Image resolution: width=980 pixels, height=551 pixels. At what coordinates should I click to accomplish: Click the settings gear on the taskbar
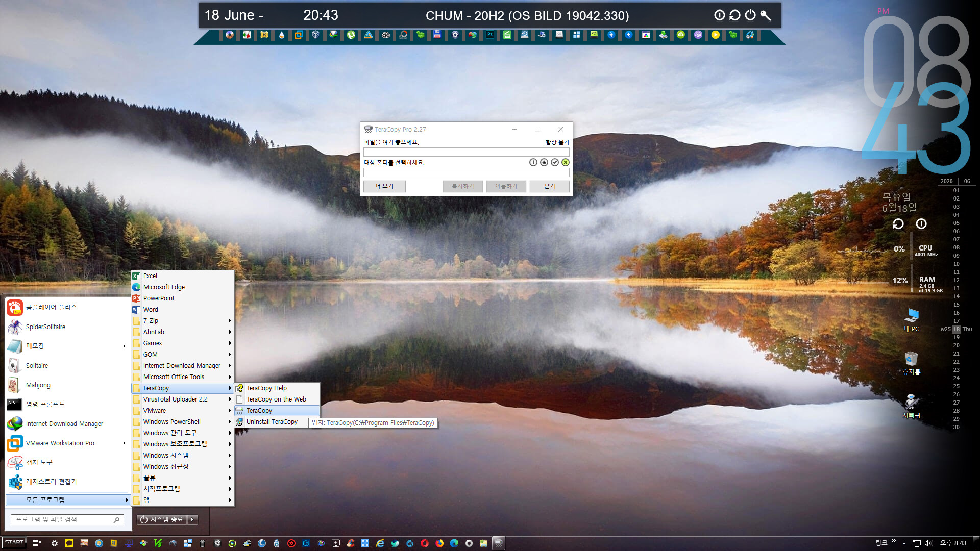click(x=55, y=543)
